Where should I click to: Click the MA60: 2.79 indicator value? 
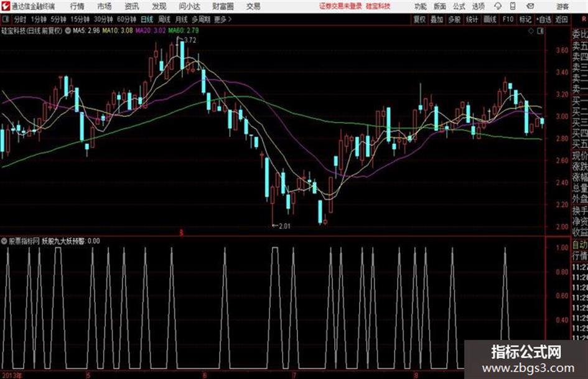pos(184,30)
